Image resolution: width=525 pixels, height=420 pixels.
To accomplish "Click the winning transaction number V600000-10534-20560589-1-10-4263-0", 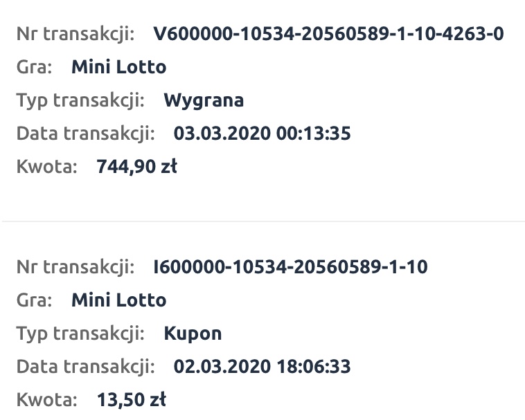I will pos(328,34).
